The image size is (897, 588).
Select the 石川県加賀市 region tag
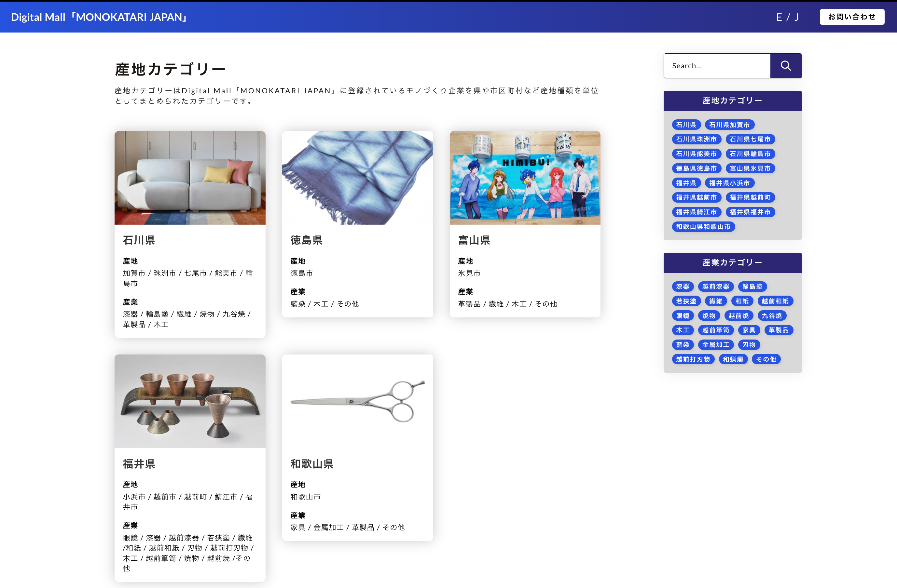pos(729,125)
